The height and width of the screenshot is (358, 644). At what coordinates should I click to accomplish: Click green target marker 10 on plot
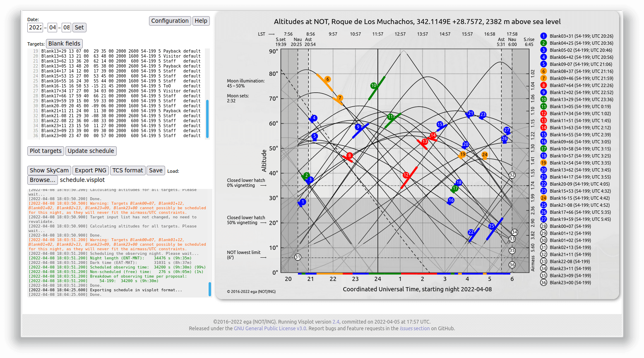tap(374, 86)
